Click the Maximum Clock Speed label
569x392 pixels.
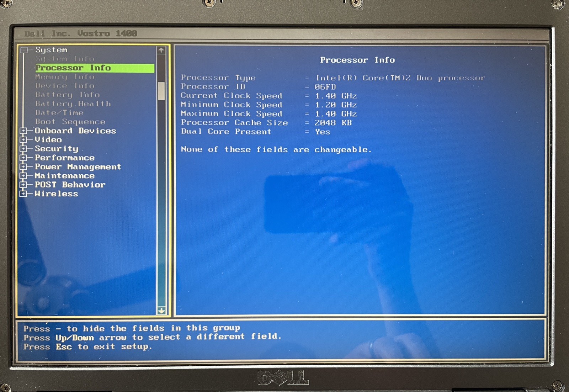[x=232, y=114]
